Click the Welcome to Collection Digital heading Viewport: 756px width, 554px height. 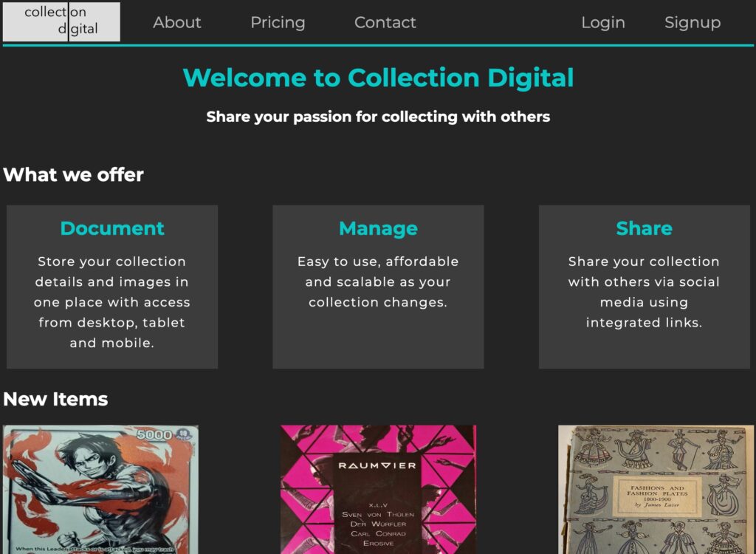point(378,78)
